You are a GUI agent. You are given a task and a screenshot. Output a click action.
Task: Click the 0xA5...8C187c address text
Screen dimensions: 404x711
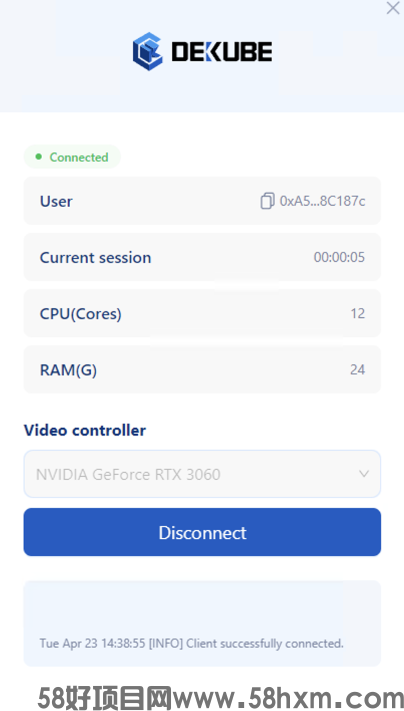pyautogui.click(x=322, y=201)
